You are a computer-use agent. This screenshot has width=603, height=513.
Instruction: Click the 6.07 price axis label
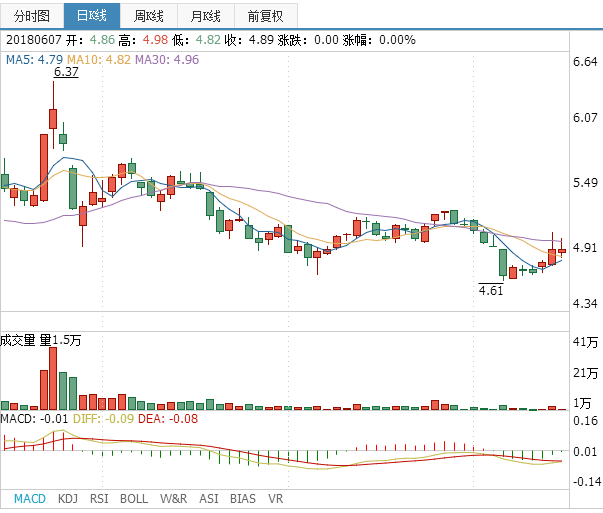(x=585, y=118)
